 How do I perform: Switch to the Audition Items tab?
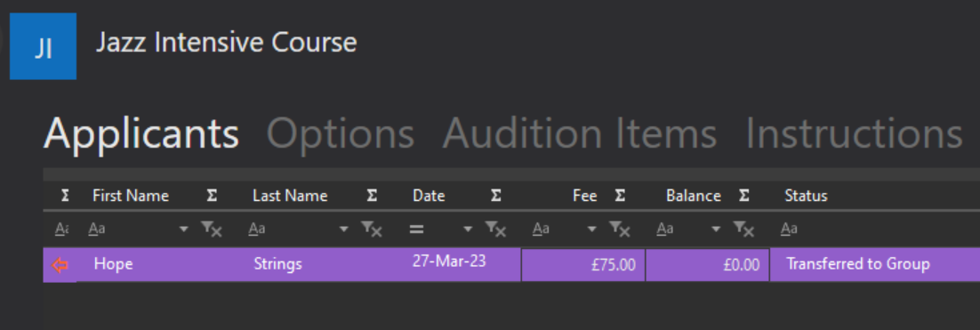click(580, 133)
